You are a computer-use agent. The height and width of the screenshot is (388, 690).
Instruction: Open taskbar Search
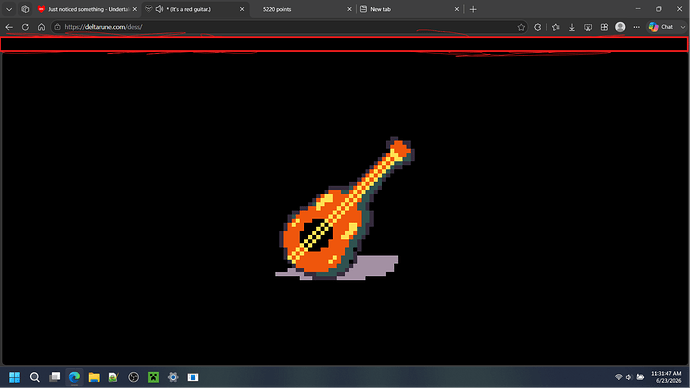point(34,377)
